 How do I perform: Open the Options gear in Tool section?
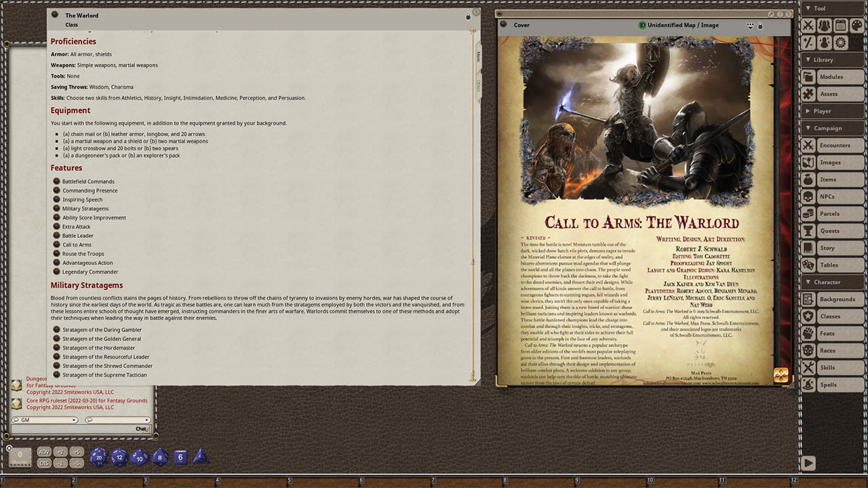coord(840,43)
